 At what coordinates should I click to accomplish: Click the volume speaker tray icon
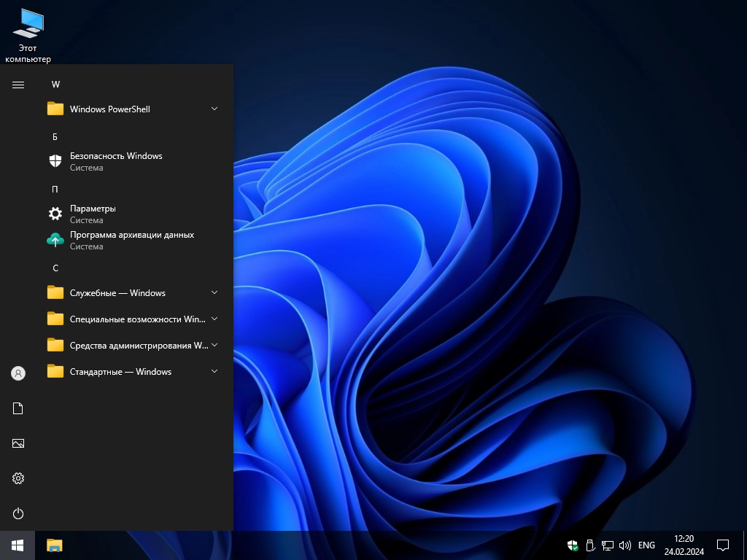click(624, 545)
